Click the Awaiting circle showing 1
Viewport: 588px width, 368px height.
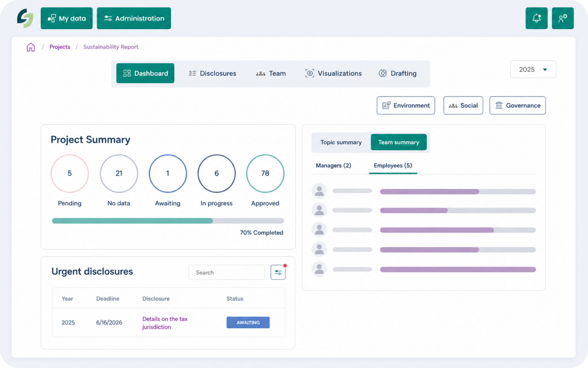point(167,173)
